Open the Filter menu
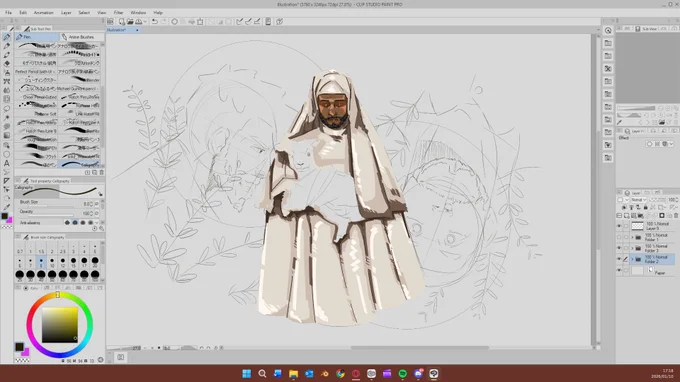 118,13
